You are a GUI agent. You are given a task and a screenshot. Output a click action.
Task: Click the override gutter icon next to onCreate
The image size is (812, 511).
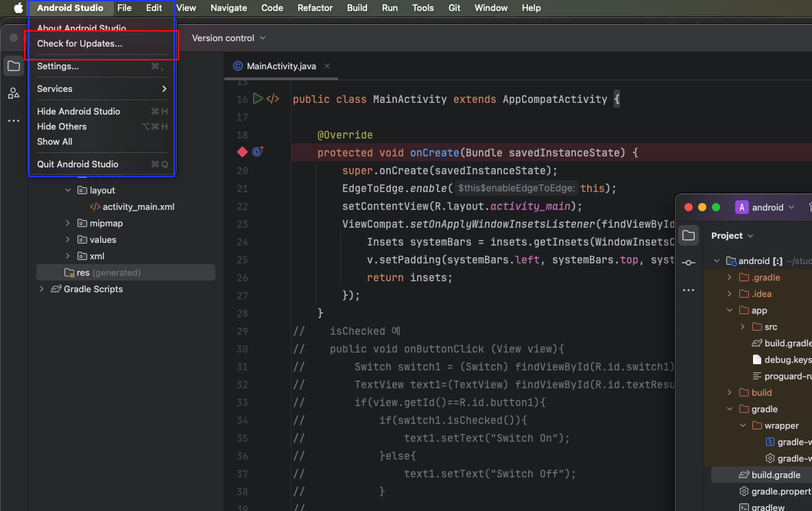click(x=258, y=151)
